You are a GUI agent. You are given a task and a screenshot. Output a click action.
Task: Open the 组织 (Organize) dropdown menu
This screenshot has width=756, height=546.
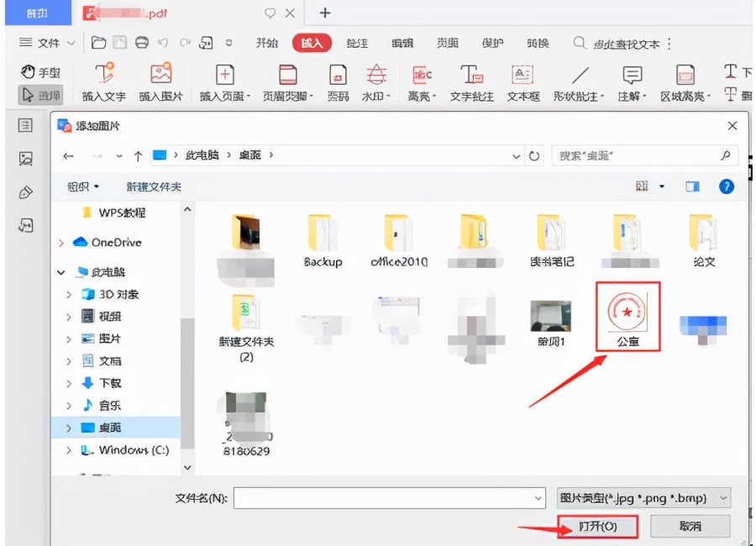81,186
